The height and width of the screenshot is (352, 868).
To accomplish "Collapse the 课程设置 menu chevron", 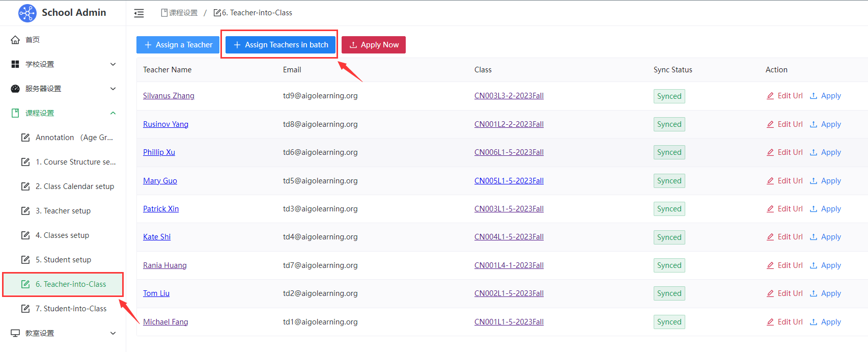I will coord(113,113).
